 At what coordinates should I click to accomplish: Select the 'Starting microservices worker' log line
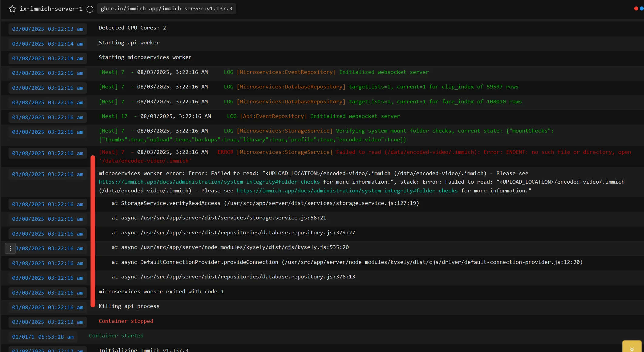coord(145,57)
